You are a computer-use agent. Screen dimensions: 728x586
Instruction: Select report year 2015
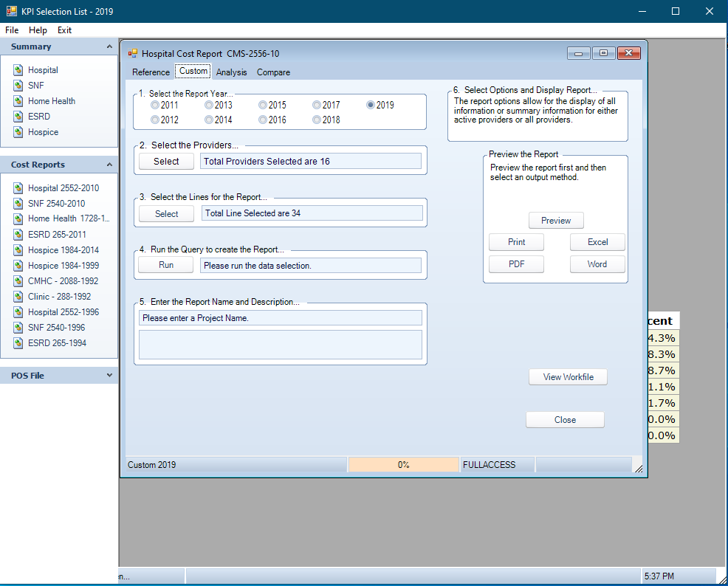pyautogui.click(x=272, y=105)
